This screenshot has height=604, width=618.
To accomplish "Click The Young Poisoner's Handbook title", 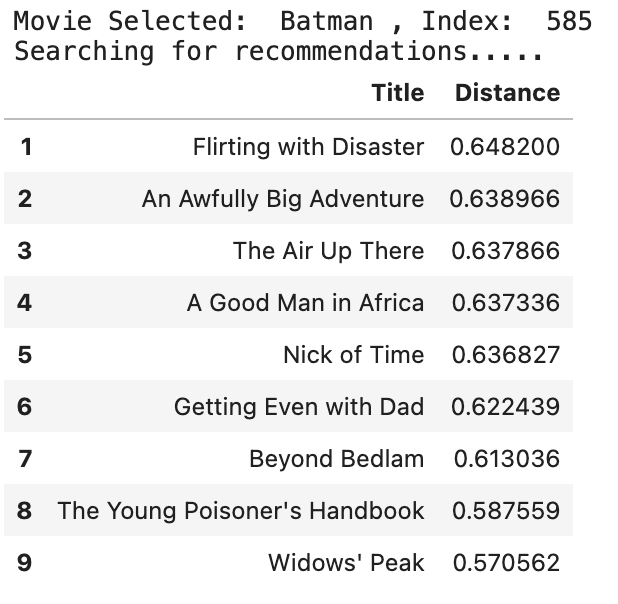I will [241, 511].
